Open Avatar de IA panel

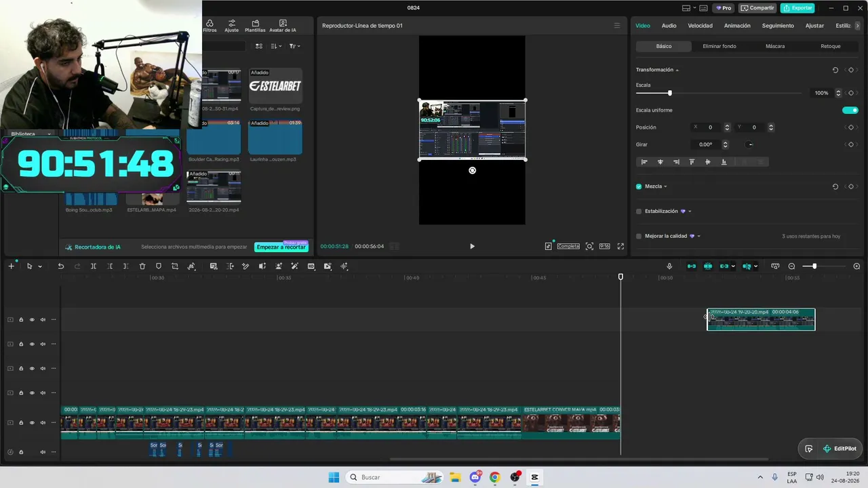[283, 26]
